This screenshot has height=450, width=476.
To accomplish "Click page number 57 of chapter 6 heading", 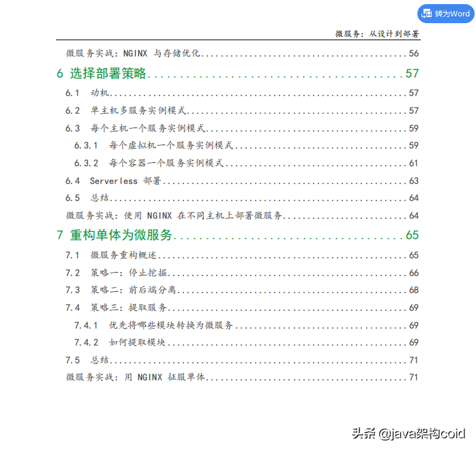I will click(413, 74).
